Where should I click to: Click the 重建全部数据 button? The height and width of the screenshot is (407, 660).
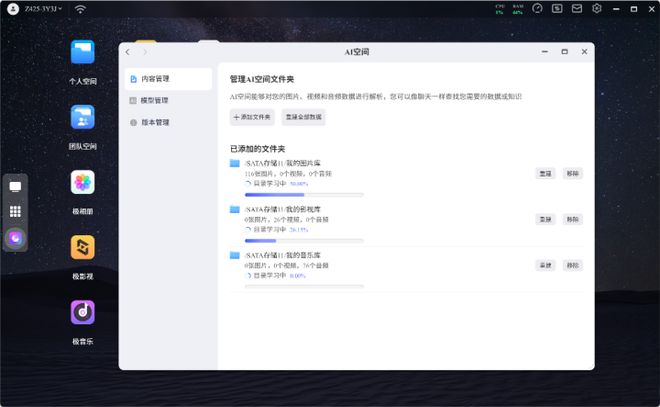pyautogui.click(x=303, y=117)
